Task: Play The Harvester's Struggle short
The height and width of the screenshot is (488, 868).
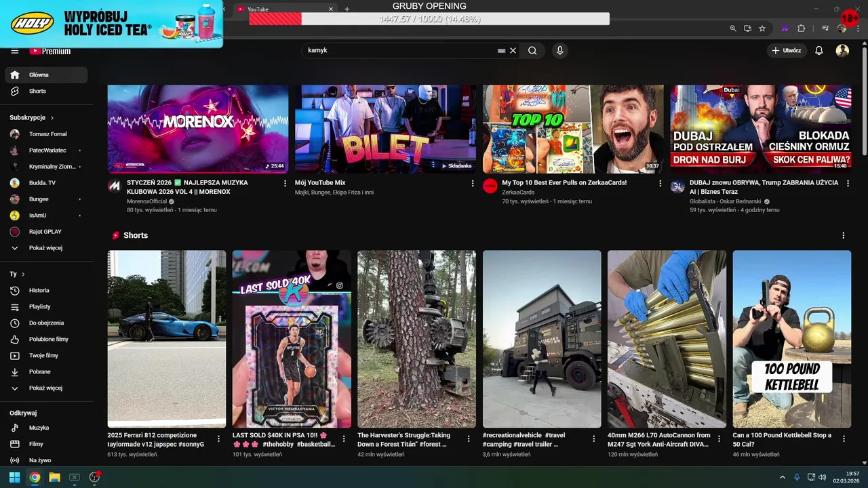Action: coord(416,339)
